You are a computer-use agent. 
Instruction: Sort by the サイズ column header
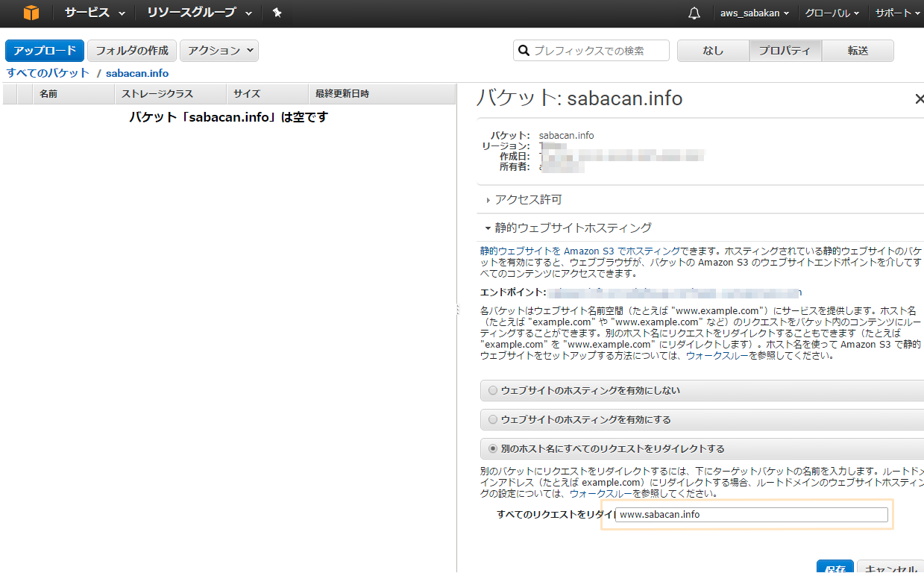[x=267, y=94]
